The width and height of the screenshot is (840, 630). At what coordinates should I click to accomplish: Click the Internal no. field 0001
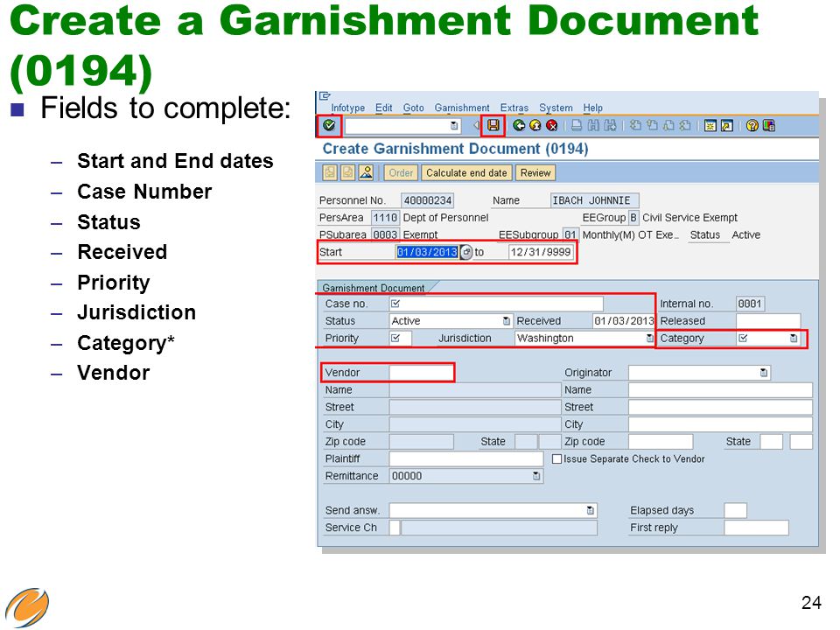[x=750, y=304]
